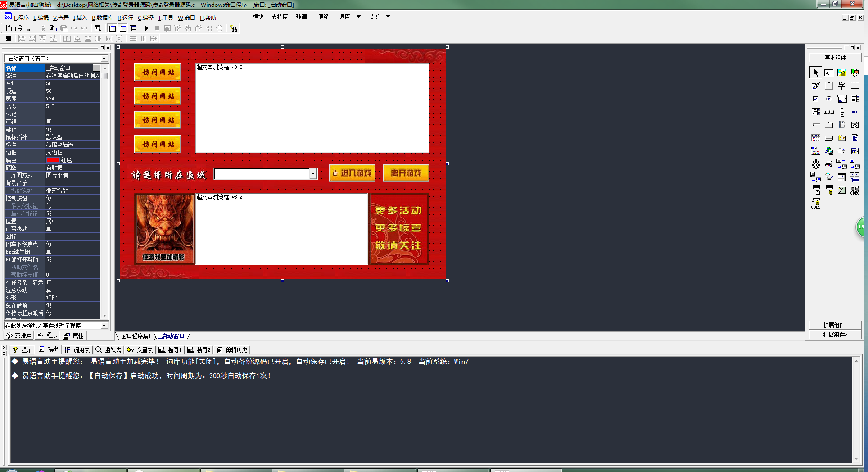Viewport: 868px width, 472px height.
Task: Click the 扩展组件1 button
Action: point(835,325)
